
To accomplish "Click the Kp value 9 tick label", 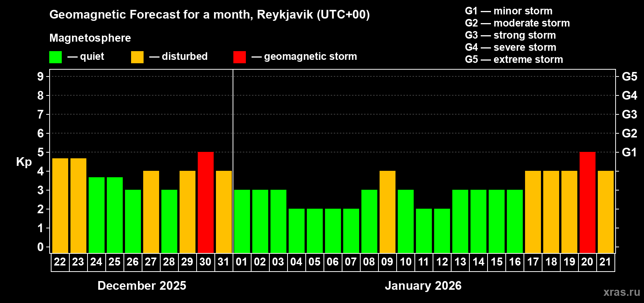I will click(41, 77).
